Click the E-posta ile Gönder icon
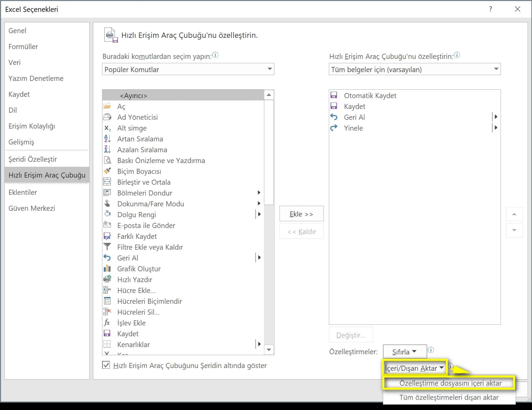The width and height of the screenshot is (532, 410). coord(107,225)
